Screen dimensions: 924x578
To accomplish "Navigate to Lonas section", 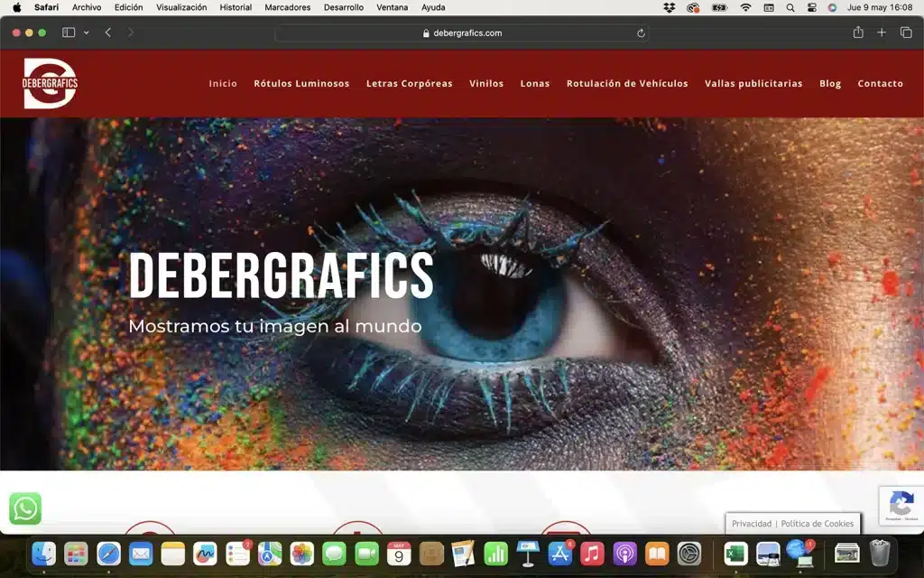I will point(535,84).
